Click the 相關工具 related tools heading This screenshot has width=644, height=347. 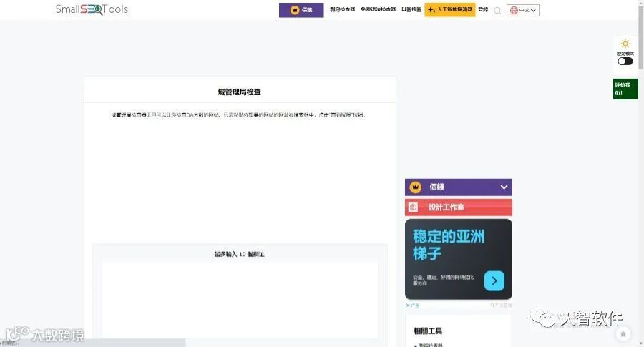pyautogui.click(x=428, y=331)
